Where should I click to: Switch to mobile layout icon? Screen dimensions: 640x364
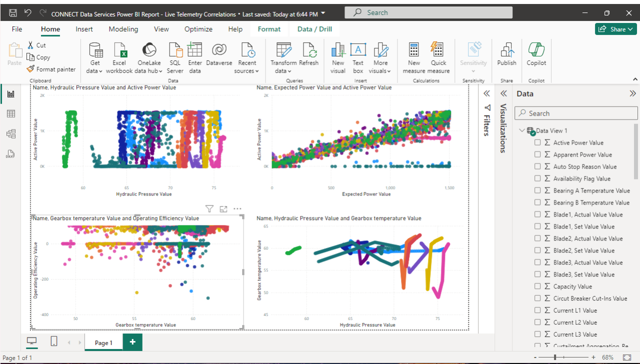click(54, 341)
